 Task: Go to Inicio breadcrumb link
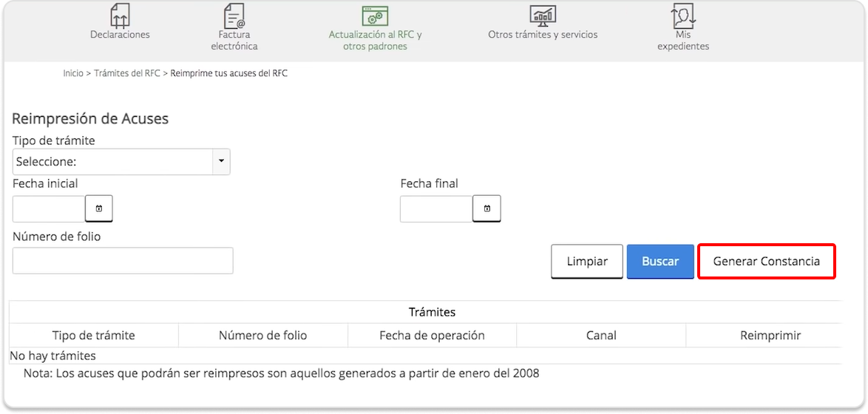coord(73,73)
